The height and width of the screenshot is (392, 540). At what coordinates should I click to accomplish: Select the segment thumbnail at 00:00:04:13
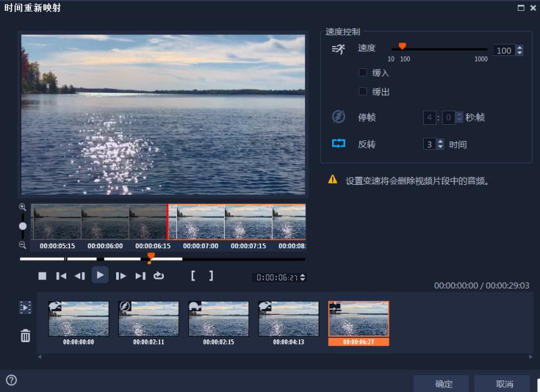(x=289, y=318)
